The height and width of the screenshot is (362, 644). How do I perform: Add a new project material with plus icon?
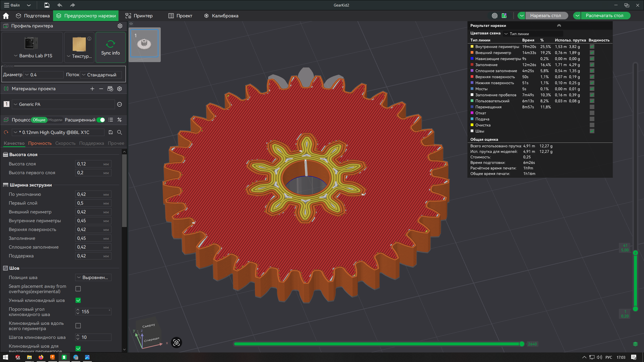(x=92, y=89)
